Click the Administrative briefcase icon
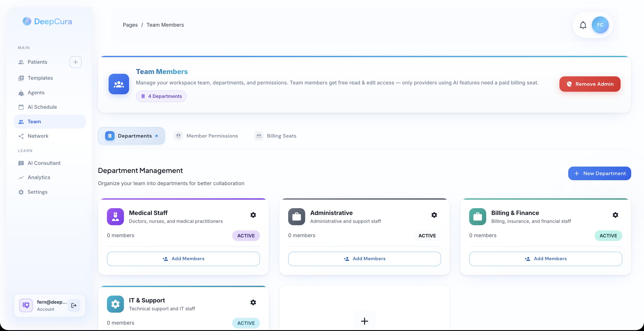 [x=296, y=217]
